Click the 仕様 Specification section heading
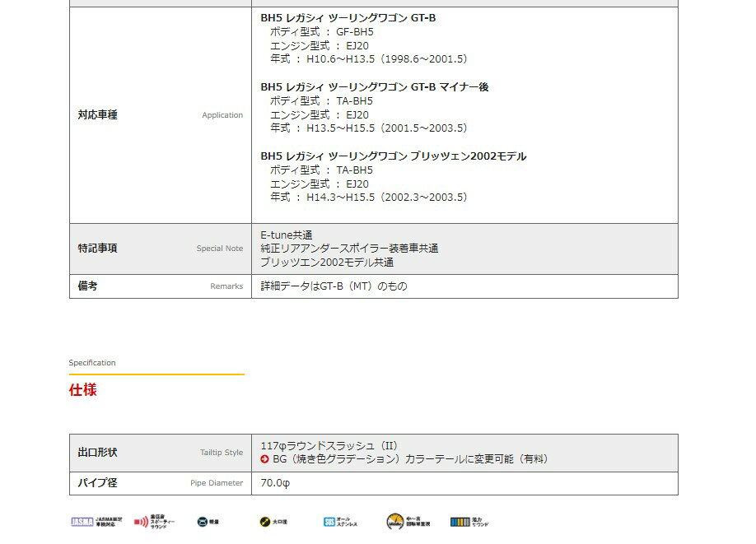The height and width of the screenshot is (544, 756). [x=83, y=390]
